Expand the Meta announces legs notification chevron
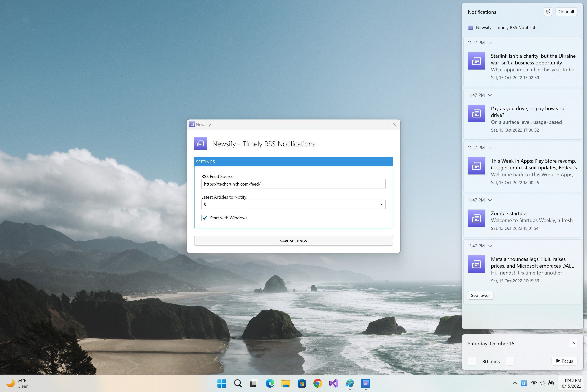Image resolution: width=587 pixels, height=392 pixels. tap(490, 246)
